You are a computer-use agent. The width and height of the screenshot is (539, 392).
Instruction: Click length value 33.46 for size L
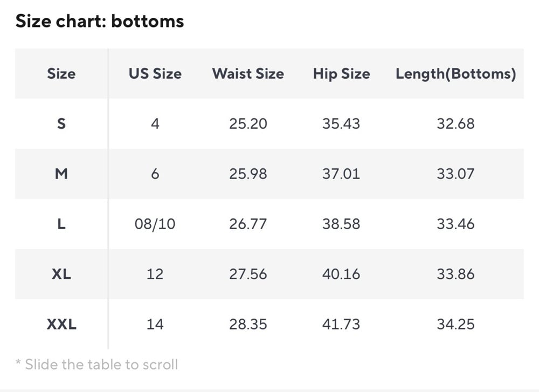(455, 224)
